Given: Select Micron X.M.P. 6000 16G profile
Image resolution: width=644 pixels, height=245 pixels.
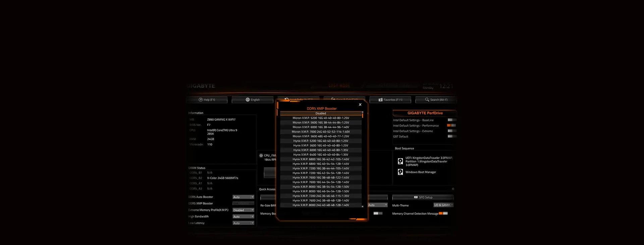Looking at the screenshot, I should pos(321,127).
